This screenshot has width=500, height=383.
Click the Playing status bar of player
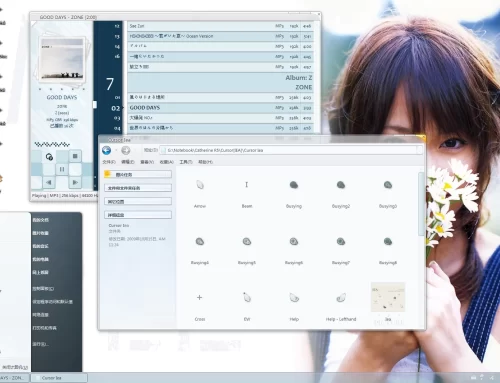point(65,196)
